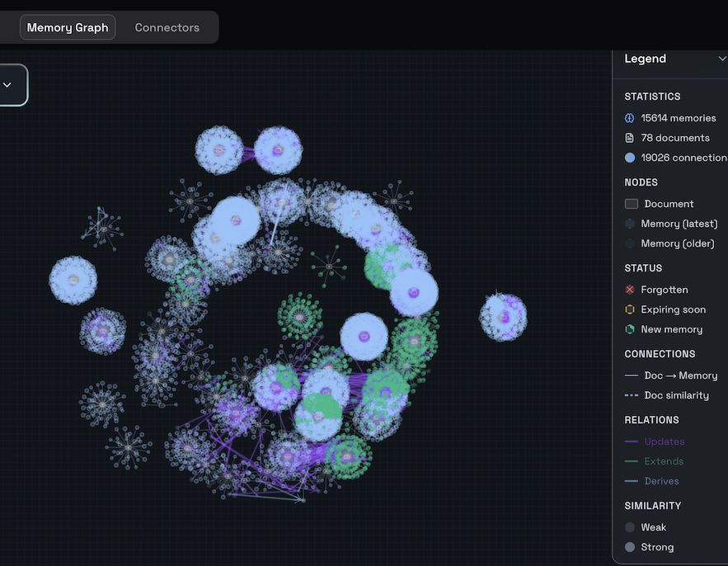
Task: Click the red Forgotten status icon
Action: pos(630,290)
